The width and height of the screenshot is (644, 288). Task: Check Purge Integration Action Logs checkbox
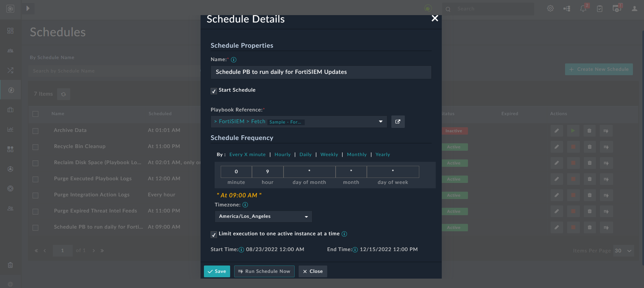pos(35,195)
